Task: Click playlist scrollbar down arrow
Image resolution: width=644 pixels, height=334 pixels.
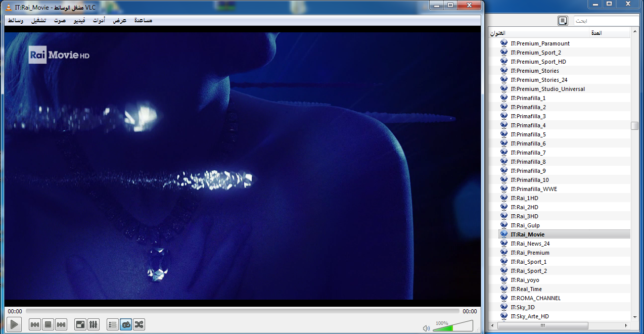Action: tap(635, 317)
